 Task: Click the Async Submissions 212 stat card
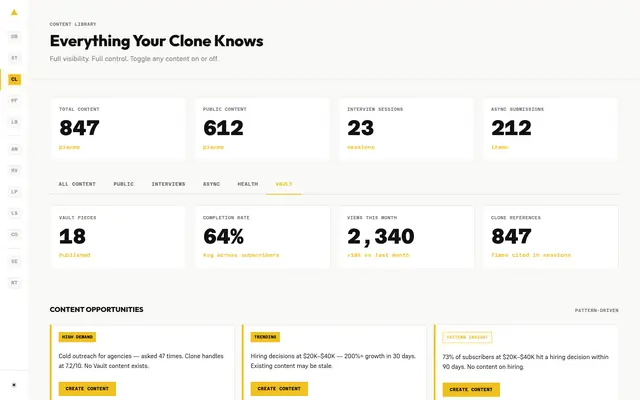pos(551,129)
